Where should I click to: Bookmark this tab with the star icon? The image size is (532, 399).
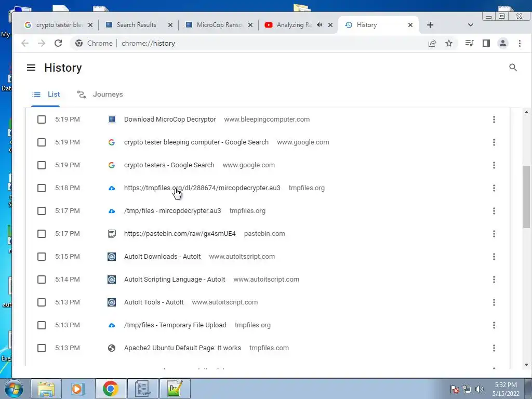449,43
